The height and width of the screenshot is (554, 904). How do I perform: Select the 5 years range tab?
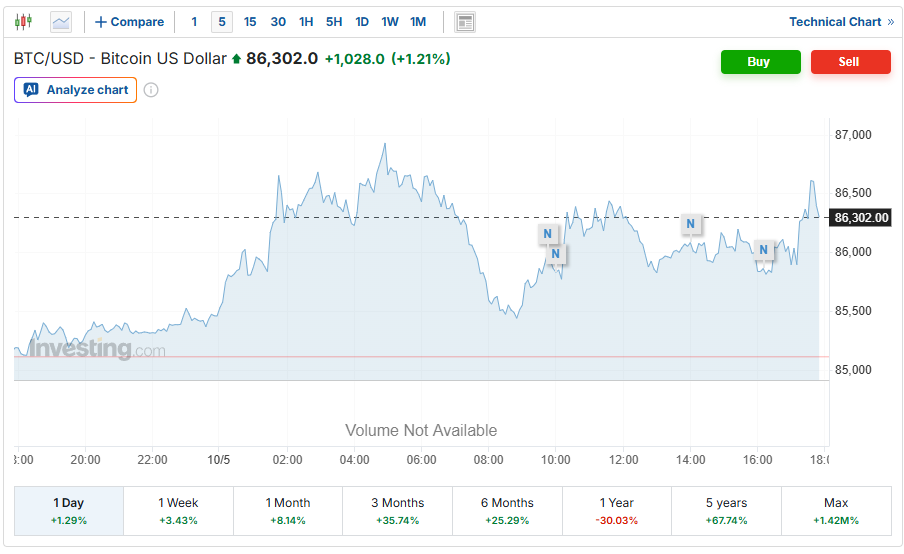coord(726,511)
